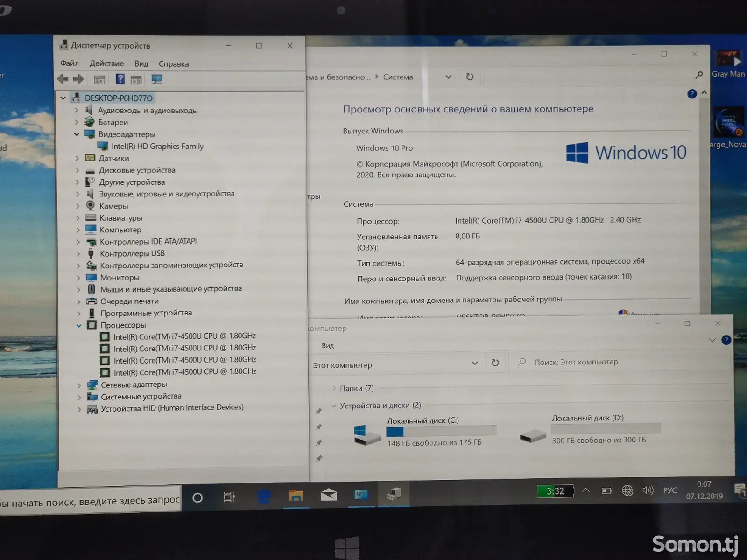Open the Вид menu in Device Manager
Image resolution: width=747 pixels, height=560 pixels.
(x=141, y=63)
